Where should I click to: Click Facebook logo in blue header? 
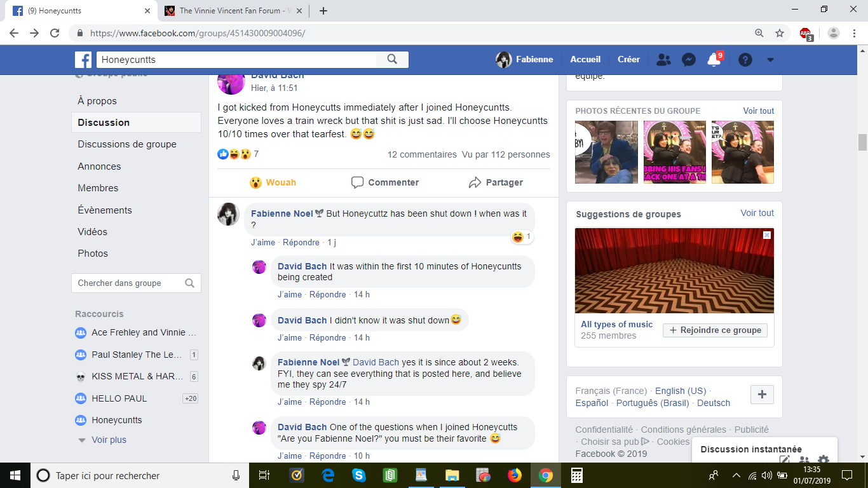coord(83,60)
